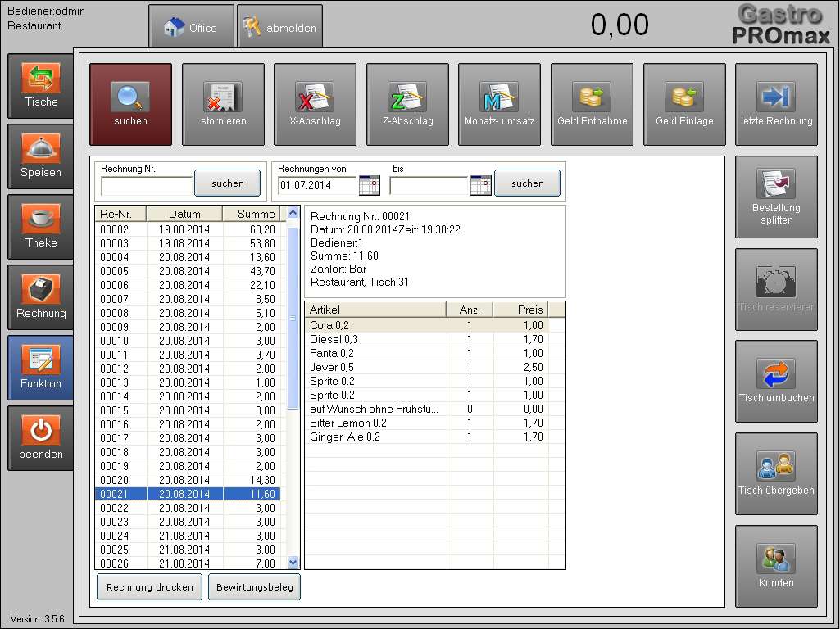Log out with the abmelden button
This screenshot has height=629, width=840.
coord(279,27)
